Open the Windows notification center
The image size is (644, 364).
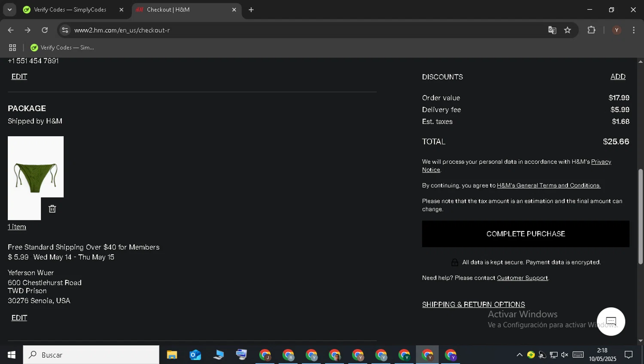point(629,355)
